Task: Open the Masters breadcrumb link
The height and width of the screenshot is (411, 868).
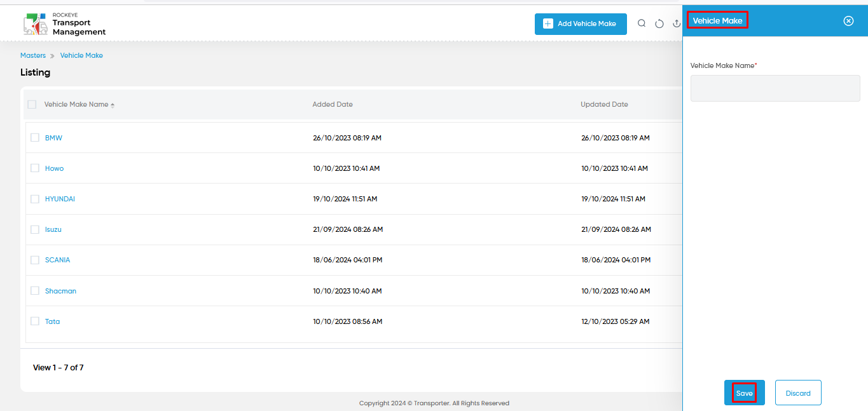Action: (x=33, y=55)
